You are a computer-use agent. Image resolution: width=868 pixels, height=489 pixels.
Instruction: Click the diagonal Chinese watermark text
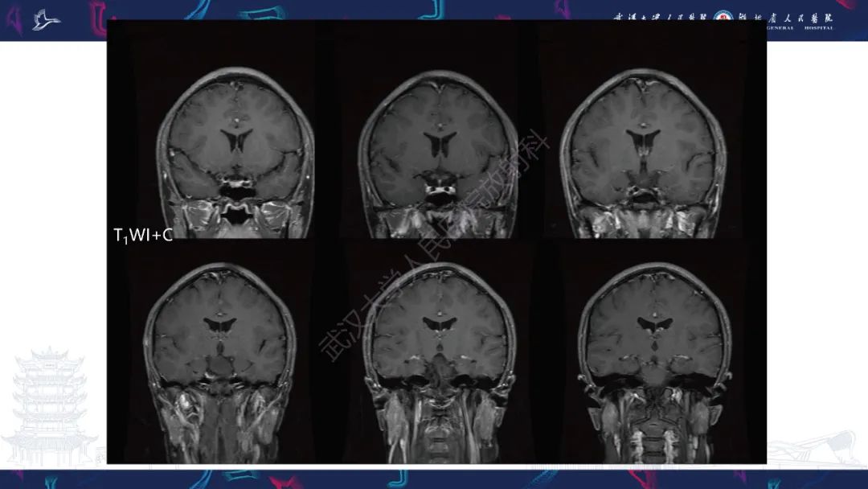pyautogui.click(x=435, y=248)
